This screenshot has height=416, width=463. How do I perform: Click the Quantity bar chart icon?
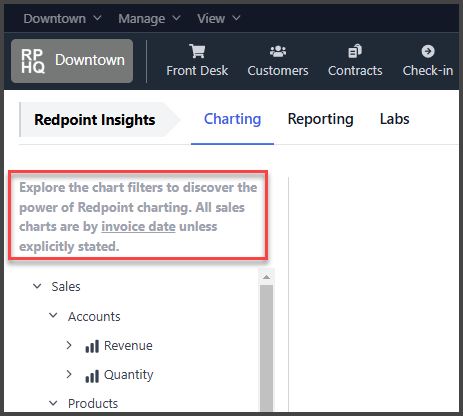click(x=92, y=376)
